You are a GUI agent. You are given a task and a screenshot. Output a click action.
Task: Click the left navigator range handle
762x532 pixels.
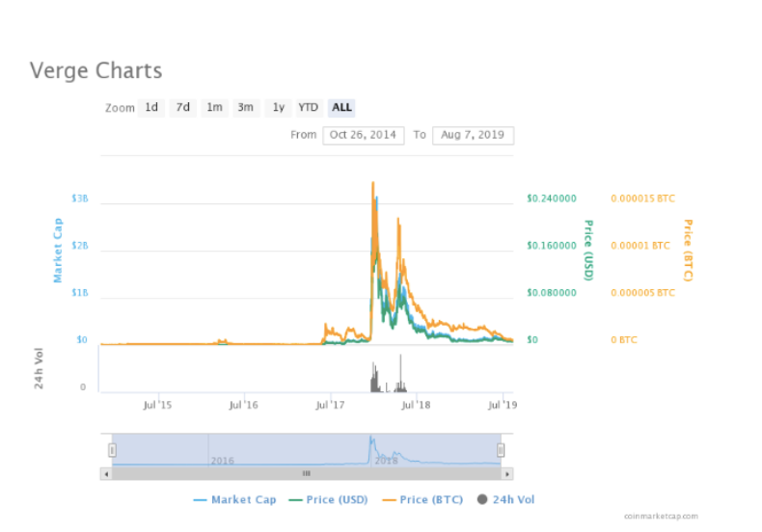[112, 450]
